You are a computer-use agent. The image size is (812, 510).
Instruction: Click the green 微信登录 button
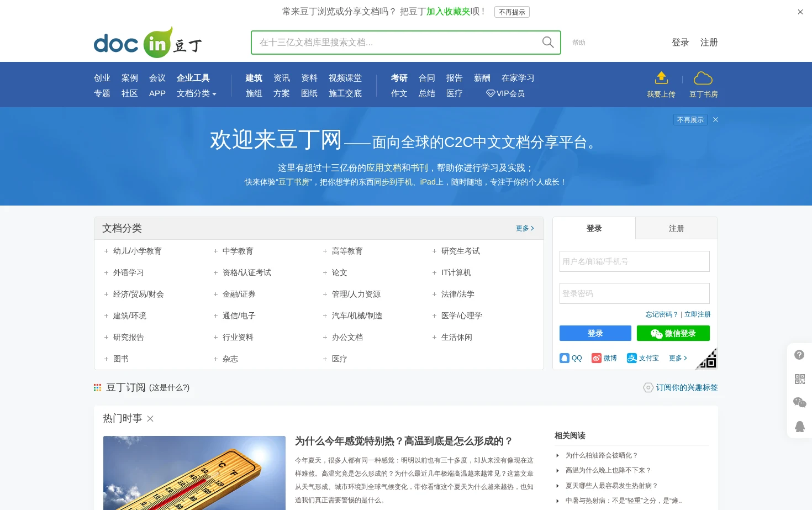673,333
